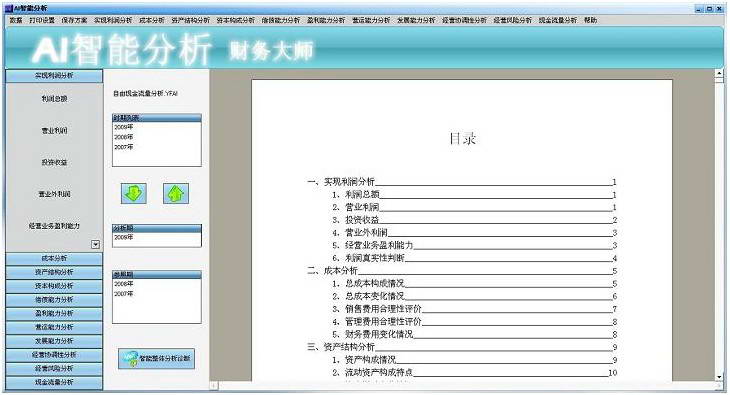730x395 pixels.
Task: Open 经营协调性分析 in the top menu bar
Action: click(x=465, y=20)
